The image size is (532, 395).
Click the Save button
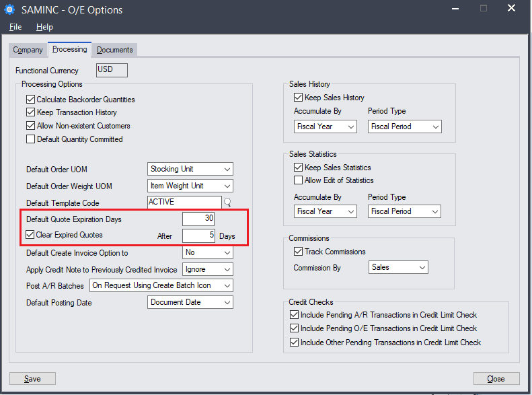[x=32, y=378]
